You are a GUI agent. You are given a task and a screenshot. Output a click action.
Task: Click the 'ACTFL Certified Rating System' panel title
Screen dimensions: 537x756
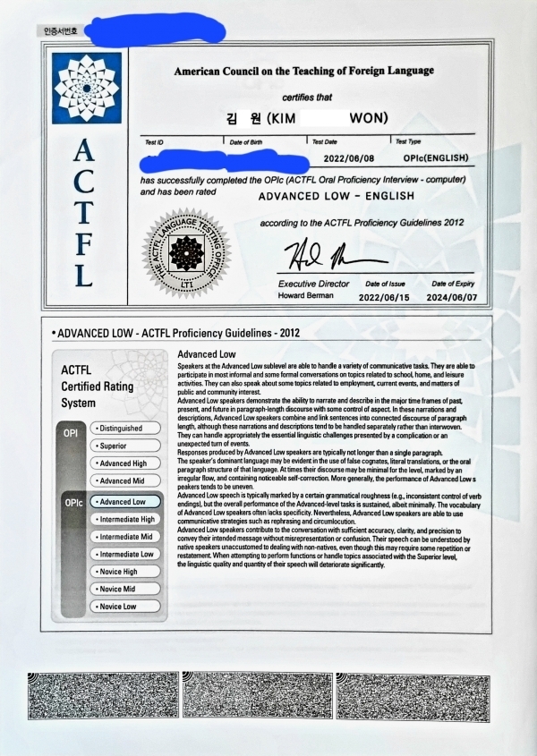(97, 386)
